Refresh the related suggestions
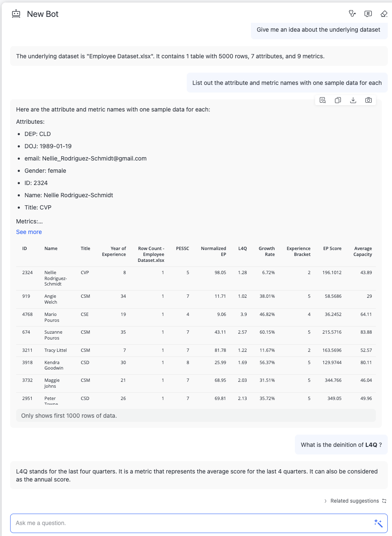Viewport: 392px width, 536px height. pyautogui.click(x=384, y=501)
